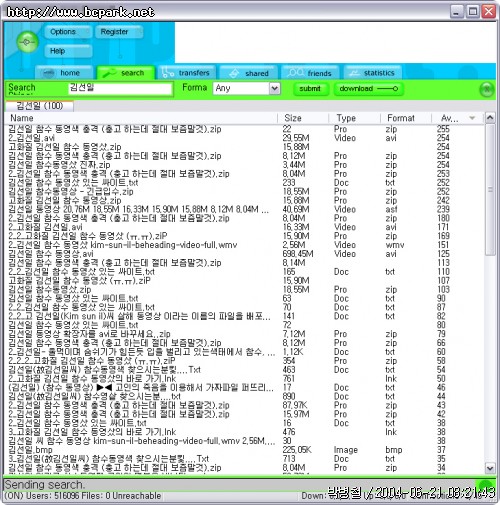Screen dimensions: 500x505
Task: Click the transfers tab icon
Action: point(167,72)
